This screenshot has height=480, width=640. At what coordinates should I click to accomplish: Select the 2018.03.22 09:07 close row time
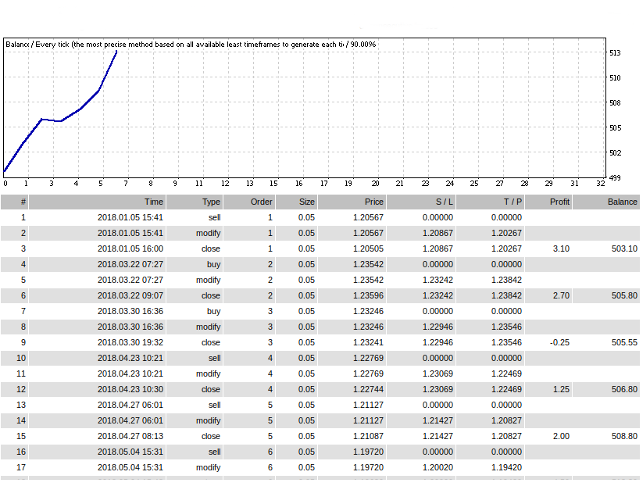point(130,295)
